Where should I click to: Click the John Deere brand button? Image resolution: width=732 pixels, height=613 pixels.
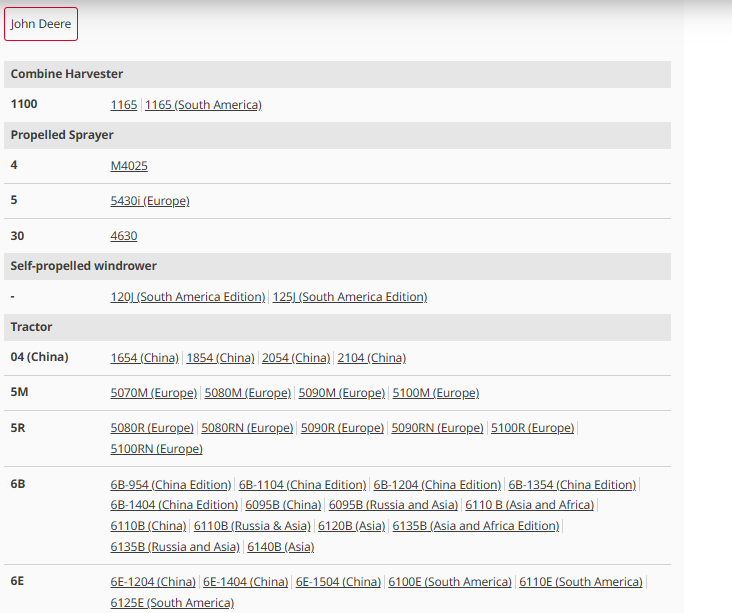tap(41, 24)
